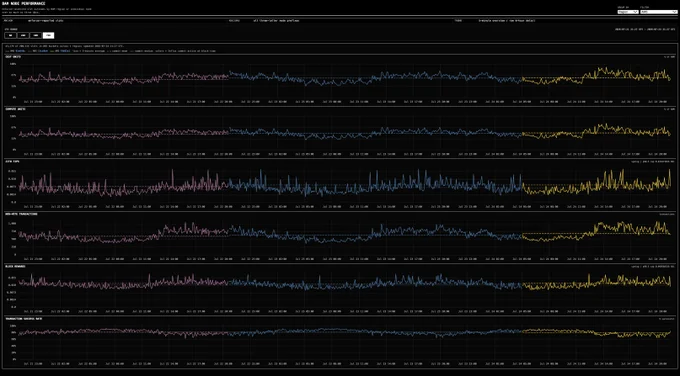Toggle the yellow series legend entry

click(x=60, y=51)
